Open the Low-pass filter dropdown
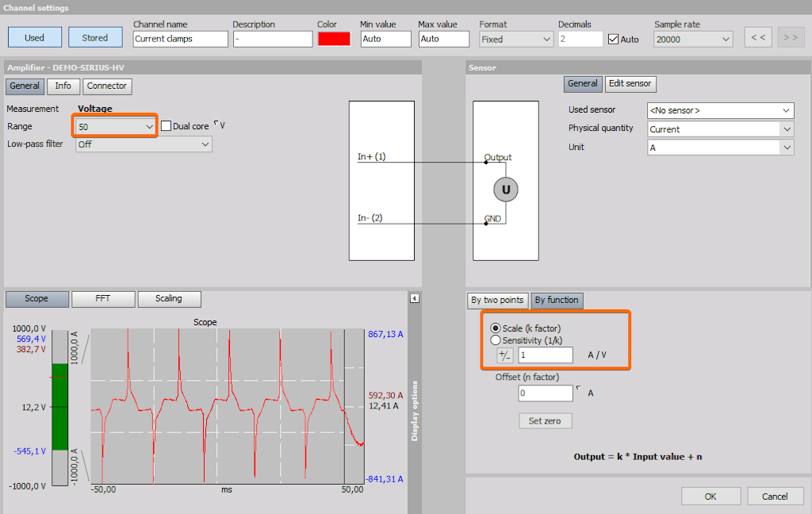812x514 pixels. click(144, 144)
